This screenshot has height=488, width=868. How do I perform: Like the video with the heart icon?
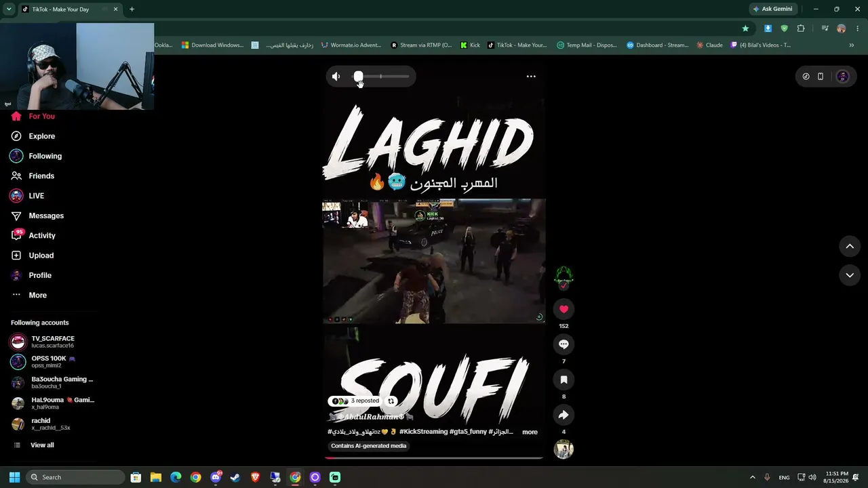[564, 309]
